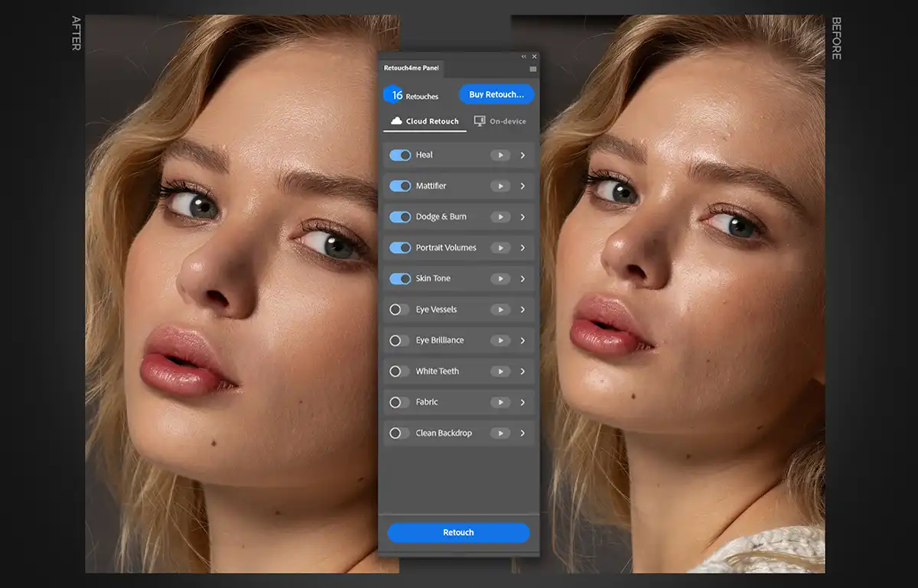Expand Skin Tone options chevron
The height and width of the screenshot is (588, 918).
[523, 278]
